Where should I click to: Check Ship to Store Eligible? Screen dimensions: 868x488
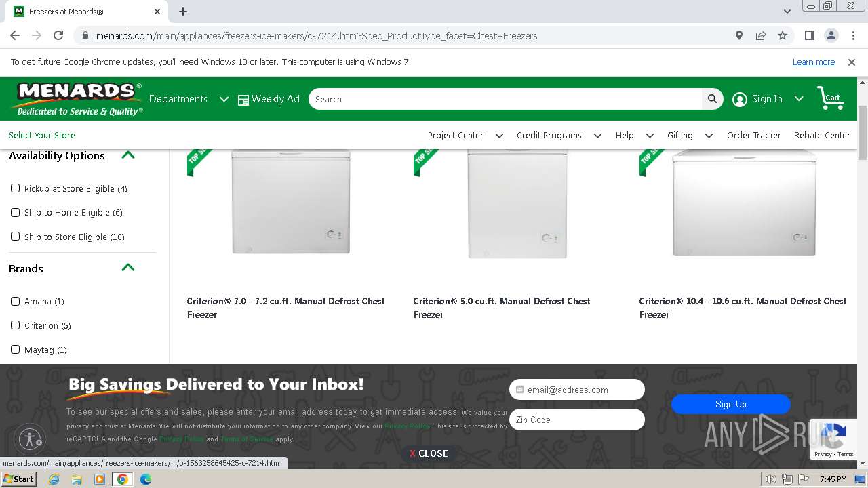coord(15,237)
